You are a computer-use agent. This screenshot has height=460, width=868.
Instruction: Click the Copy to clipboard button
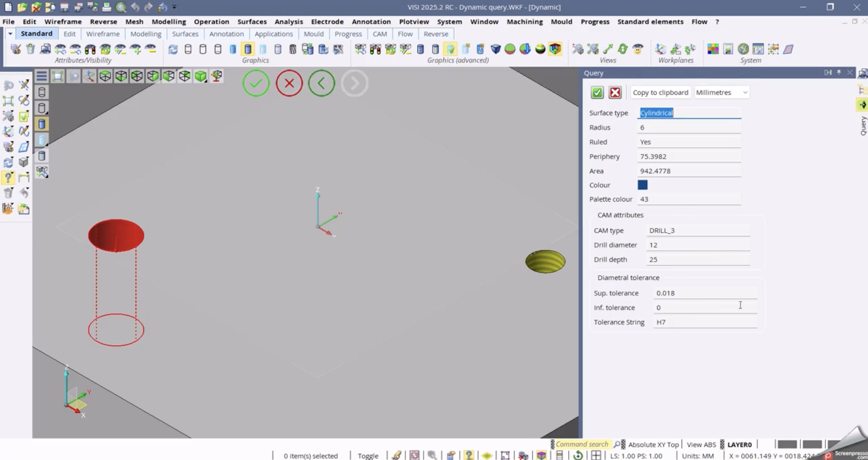(x=660, y=92)
